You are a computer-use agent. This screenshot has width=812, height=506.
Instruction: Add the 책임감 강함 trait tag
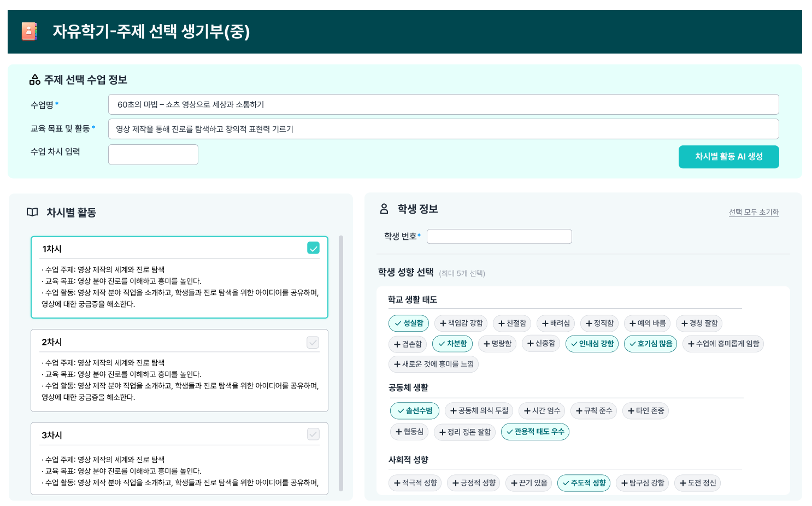pos(461,323)
